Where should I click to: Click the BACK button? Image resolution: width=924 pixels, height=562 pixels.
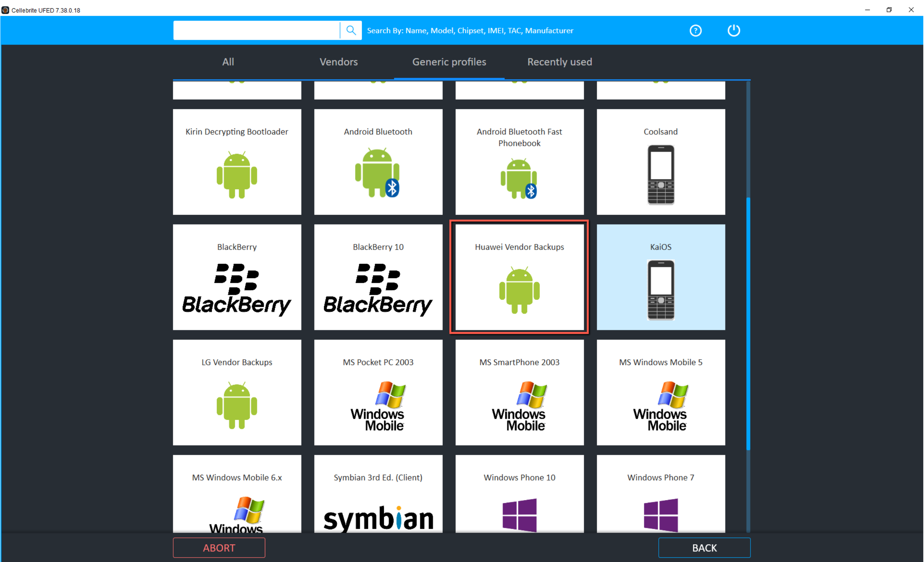[x=704, y=548]
